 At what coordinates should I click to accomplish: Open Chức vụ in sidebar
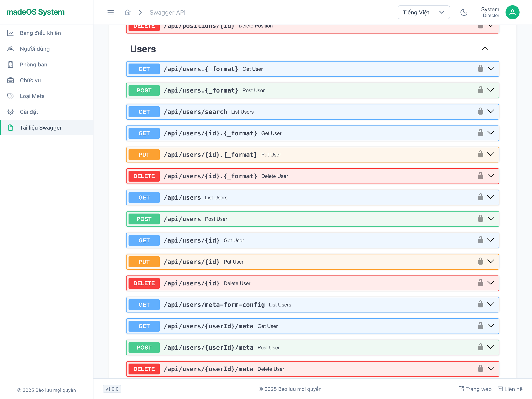pyautogui.click(x=47, y=80)
